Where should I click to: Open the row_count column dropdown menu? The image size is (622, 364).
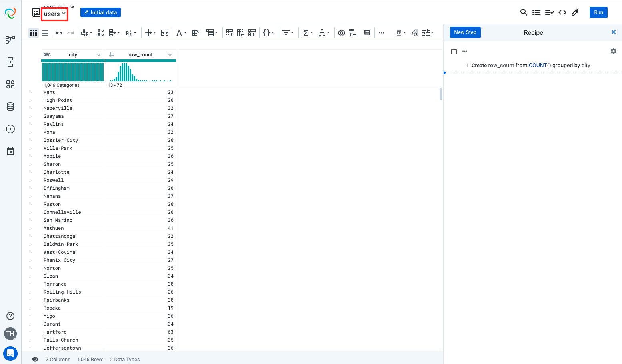pos(170,54)
